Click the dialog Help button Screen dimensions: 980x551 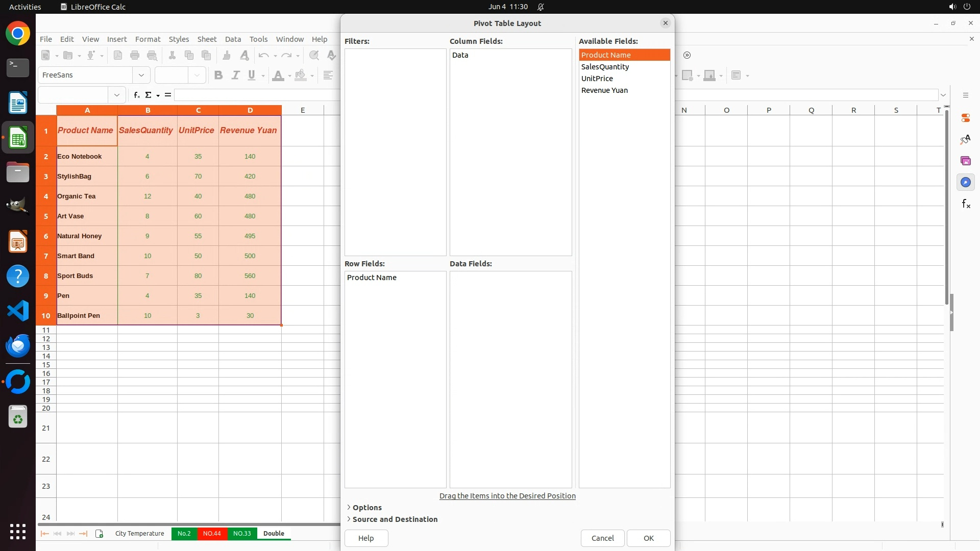(366, 538)
